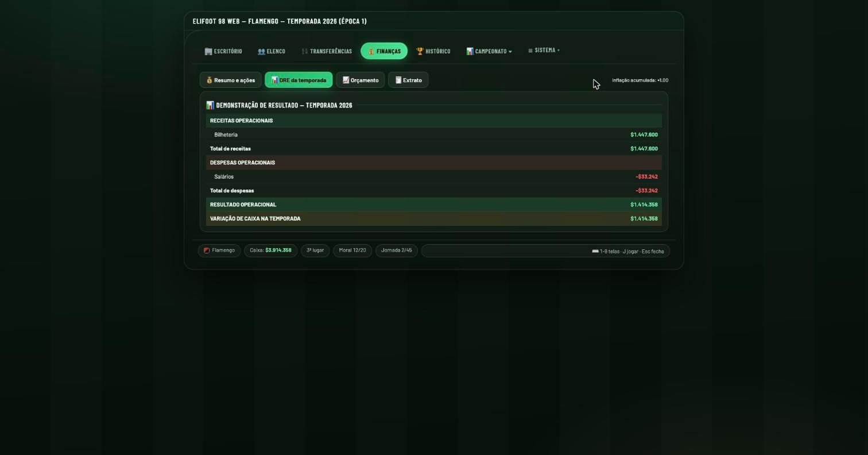Expand the Campeonato dropdown menu
This screenshot has width=868, height=455.
point(489,51)
